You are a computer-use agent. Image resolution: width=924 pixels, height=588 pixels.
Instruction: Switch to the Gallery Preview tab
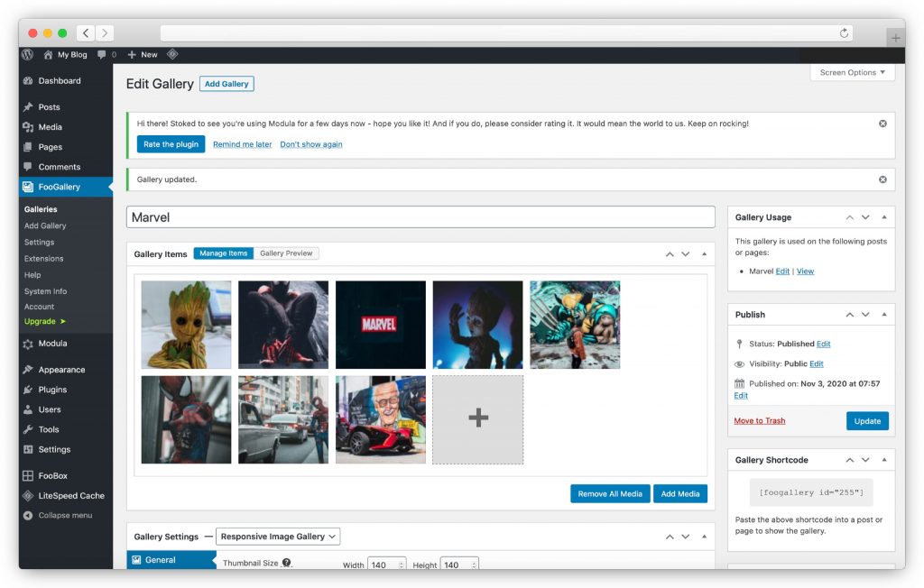(x=288, y=253)
